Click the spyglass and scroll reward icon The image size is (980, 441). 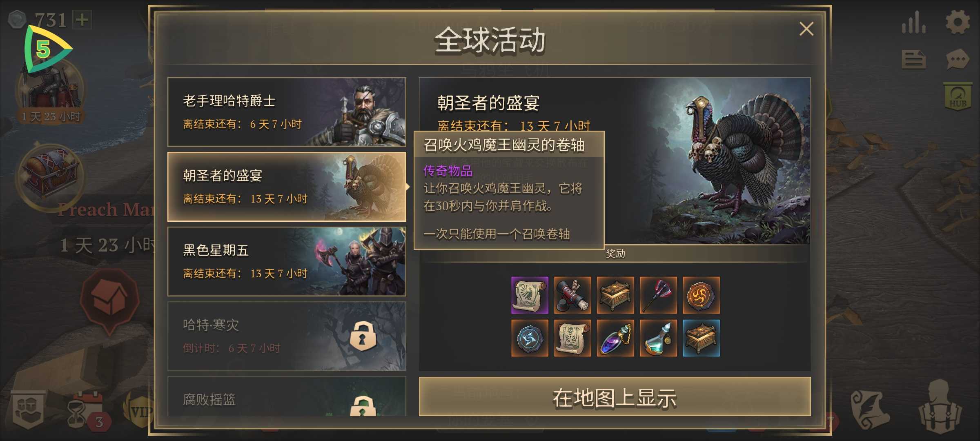pos(572,295)
